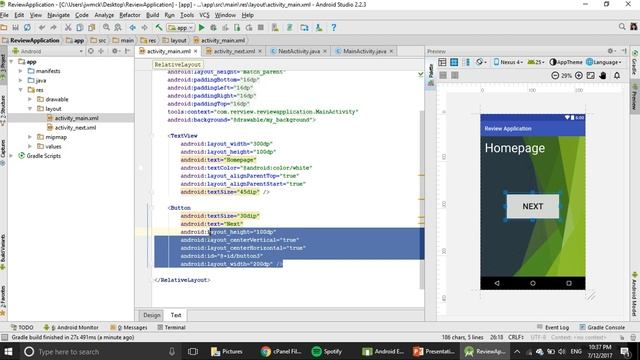Open the Android Monitor tool window
The width and height of the screenshot is (640, 360).
(71, 327)
